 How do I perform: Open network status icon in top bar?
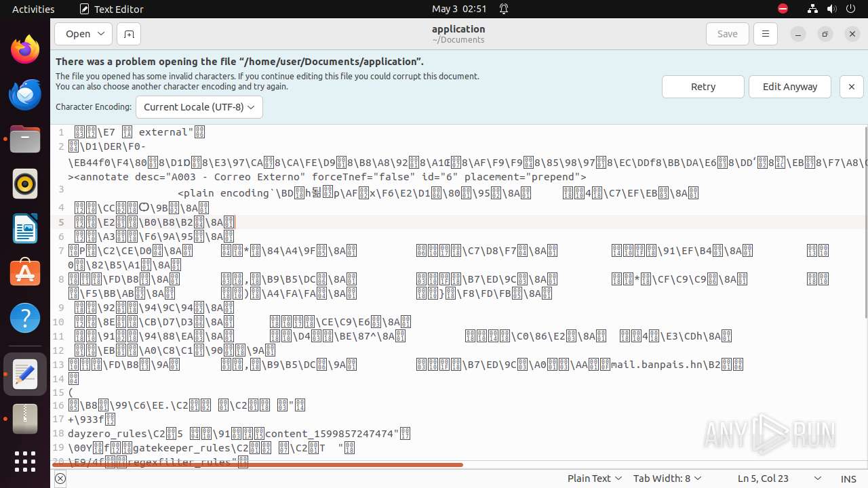(812, 9)
